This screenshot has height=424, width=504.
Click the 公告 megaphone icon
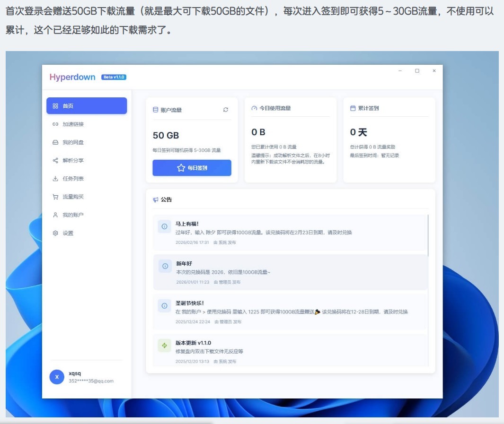[x=156, y=199]
